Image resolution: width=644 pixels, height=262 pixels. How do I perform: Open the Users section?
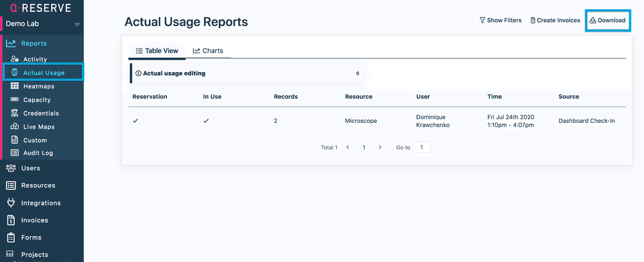click(x=30, y=168)
